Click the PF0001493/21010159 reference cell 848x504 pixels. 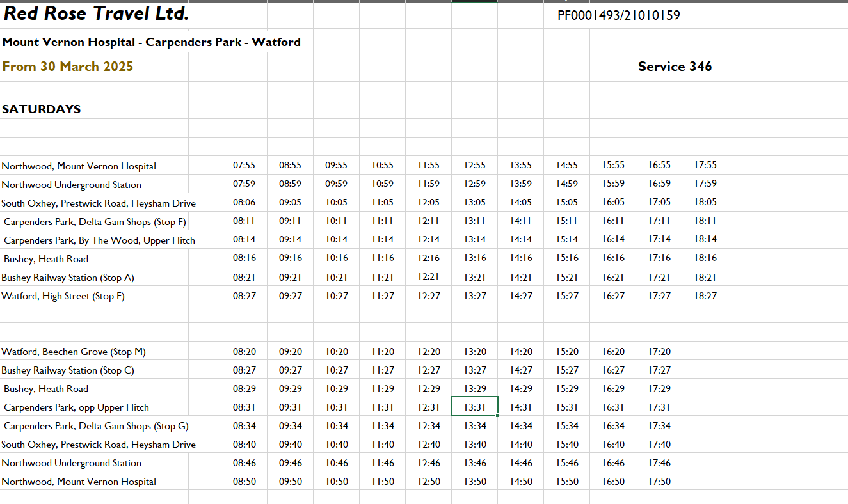(619, 15)
